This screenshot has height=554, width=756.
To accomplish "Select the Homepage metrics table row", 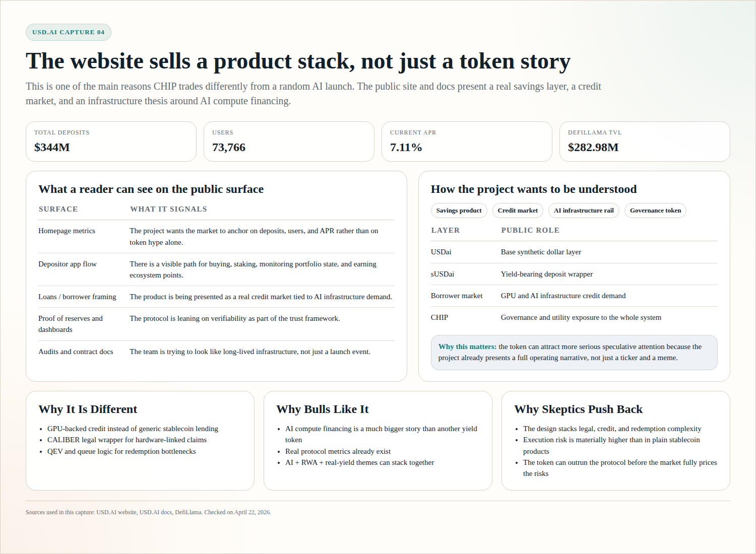I will point(216,236).
